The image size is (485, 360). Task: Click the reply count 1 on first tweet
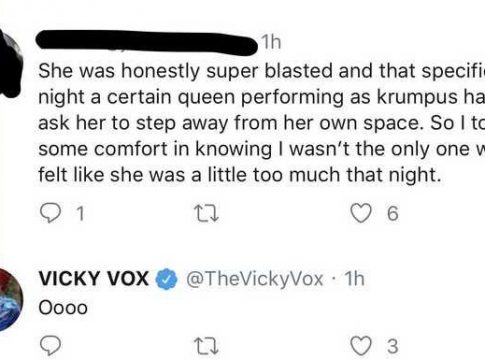click(80, 214)
